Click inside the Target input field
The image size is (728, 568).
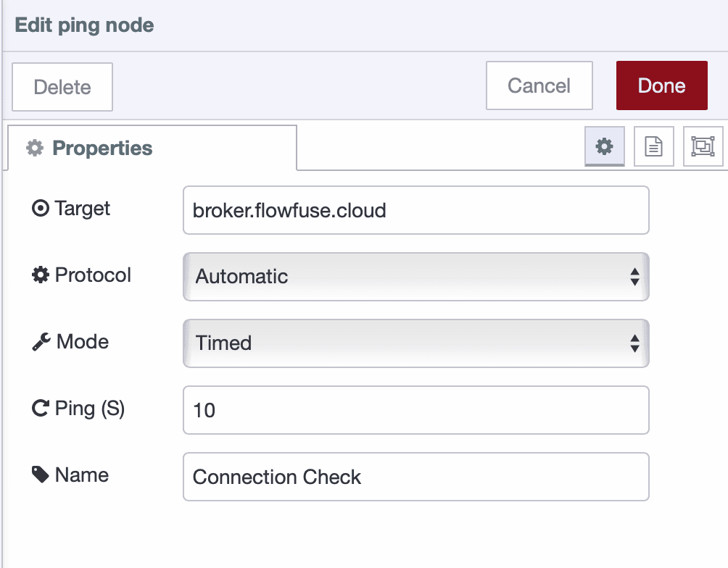point(415,210)
